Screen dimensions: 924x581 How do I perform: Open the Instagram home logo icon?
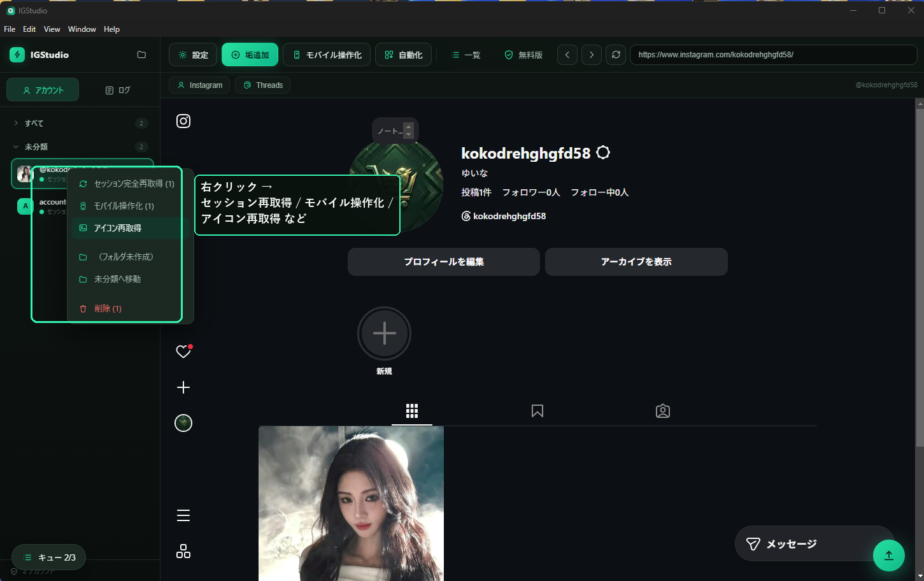pos(183,121)
